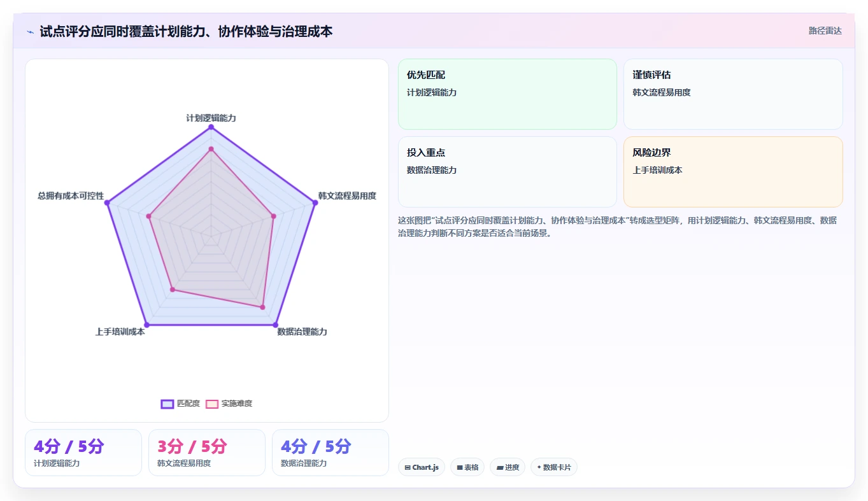868x501 pixels.
Task: Click the 数据治理能力 radar axis label
Action: tap(302, 332)
